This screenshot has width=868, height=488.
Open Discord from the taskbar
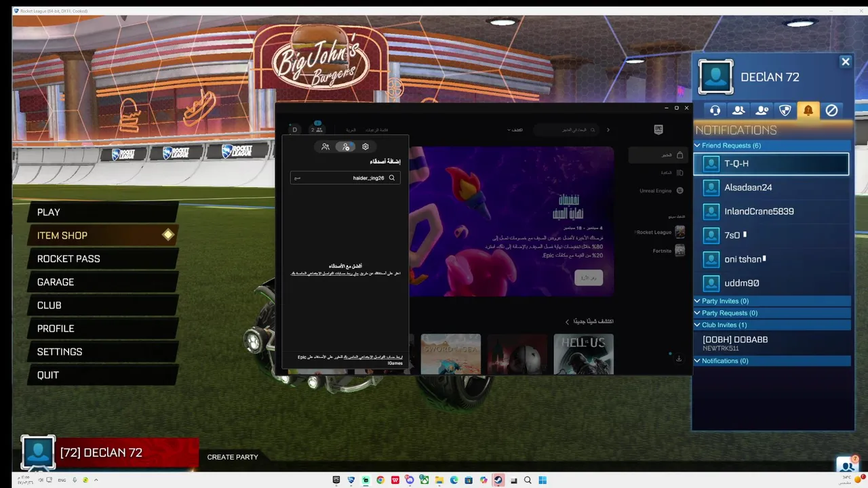coord(410,480)
